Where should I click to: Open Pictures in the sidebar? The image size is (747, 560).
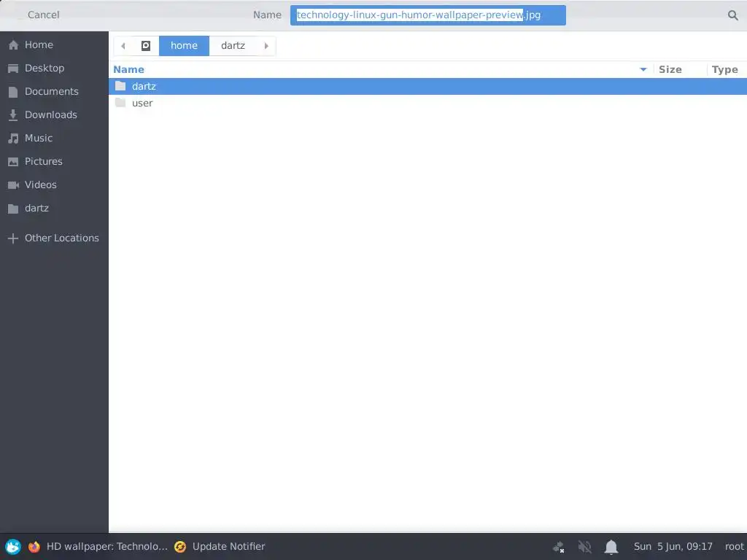(x=54, y=161)
